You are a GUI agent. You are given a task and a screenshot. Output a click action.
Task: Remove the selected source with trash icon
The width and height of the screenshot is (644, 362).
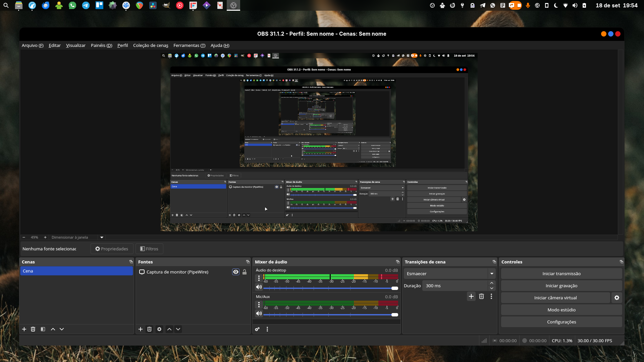point(149,329)
